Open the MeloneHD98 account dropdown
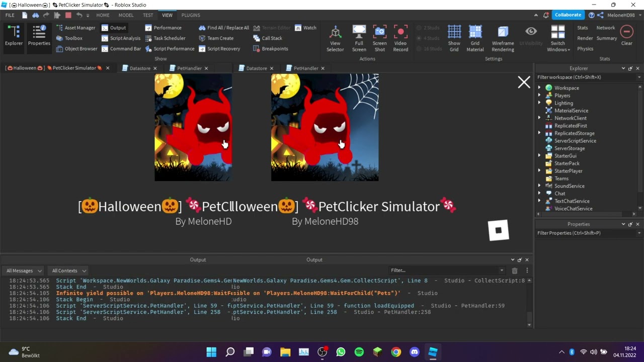Image resolution: width=644 pixels, height=362 pixels. click(624, 15)
